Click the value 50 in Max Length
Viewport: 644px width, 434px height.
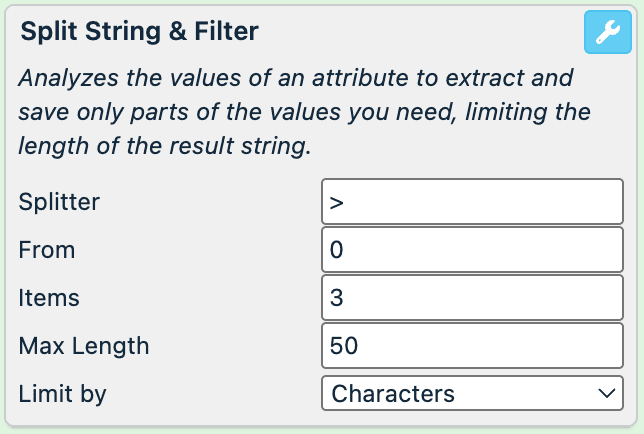(344, 346)
